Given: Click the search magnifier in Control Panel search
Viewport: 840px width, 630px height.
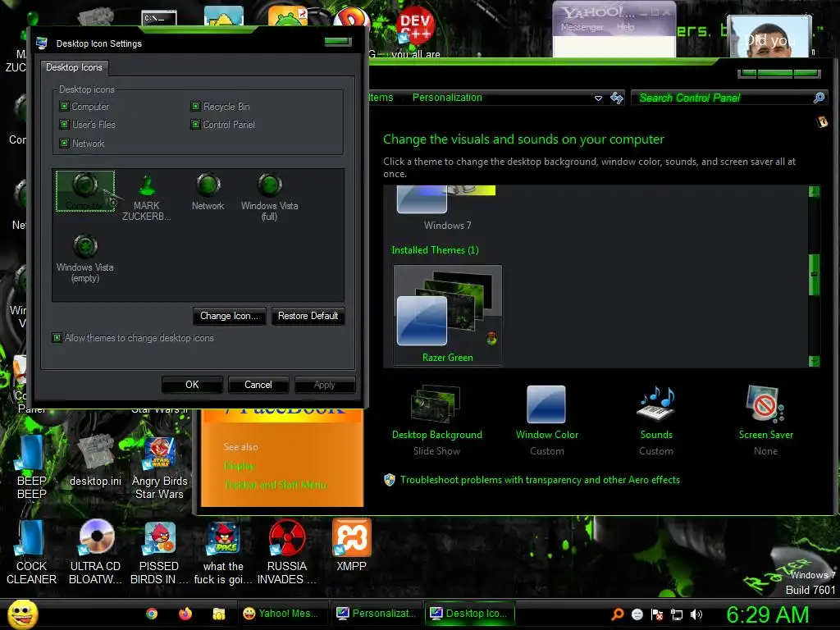Looking at the screenshot, I should 819,98.
